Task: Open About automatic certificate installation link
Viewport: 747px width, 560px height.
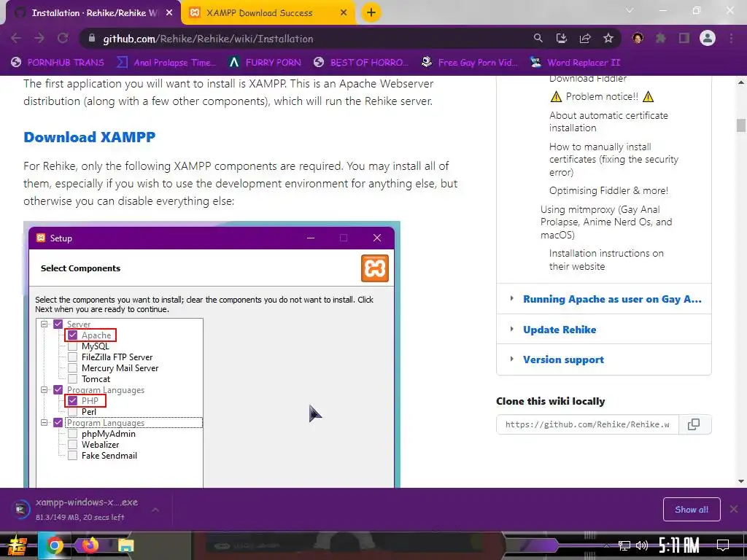Action: 608,122
